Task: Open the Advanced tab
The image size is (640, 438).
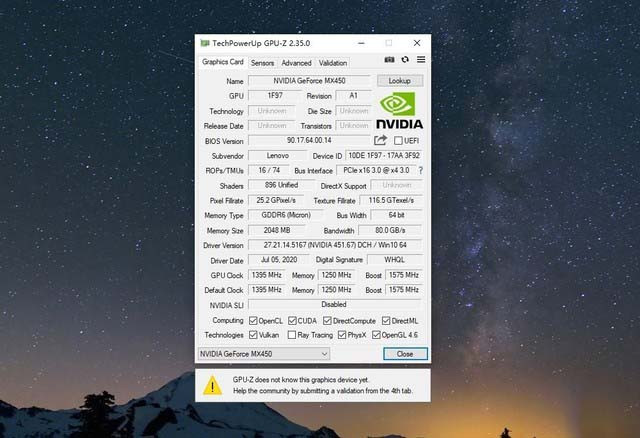Action: 296,63
